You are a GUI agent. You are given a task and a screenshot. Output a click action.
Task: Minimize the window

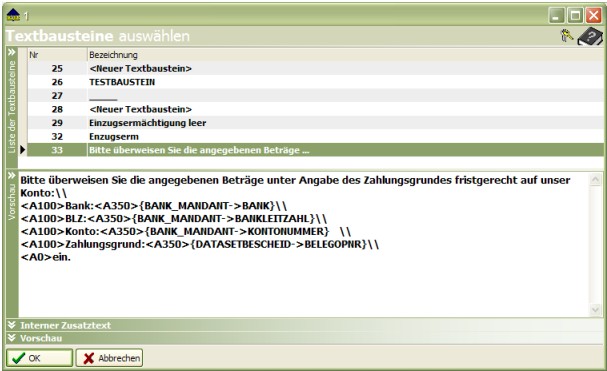point(556,16)
